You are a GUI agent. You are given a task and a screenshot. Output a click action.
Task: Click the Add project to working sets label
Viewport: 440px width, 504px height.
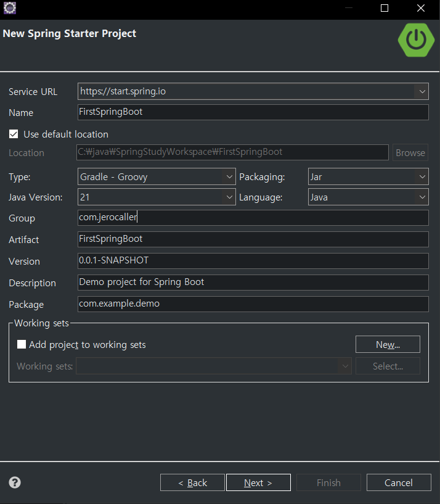coord(88,345)
